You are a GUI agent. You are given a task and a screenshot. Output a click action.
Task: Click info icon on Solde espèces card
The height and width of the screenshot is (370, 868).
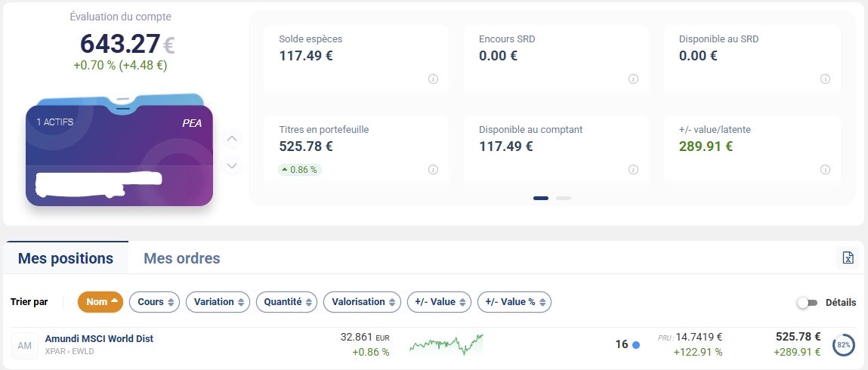[x=434, y=79]
